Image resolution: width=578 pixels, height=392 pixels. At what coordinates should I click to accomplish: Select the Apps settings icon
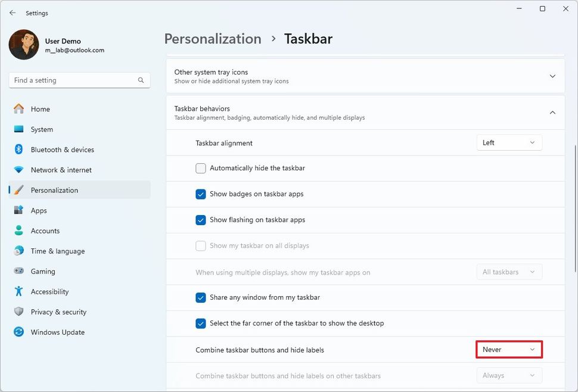[39, 210]
